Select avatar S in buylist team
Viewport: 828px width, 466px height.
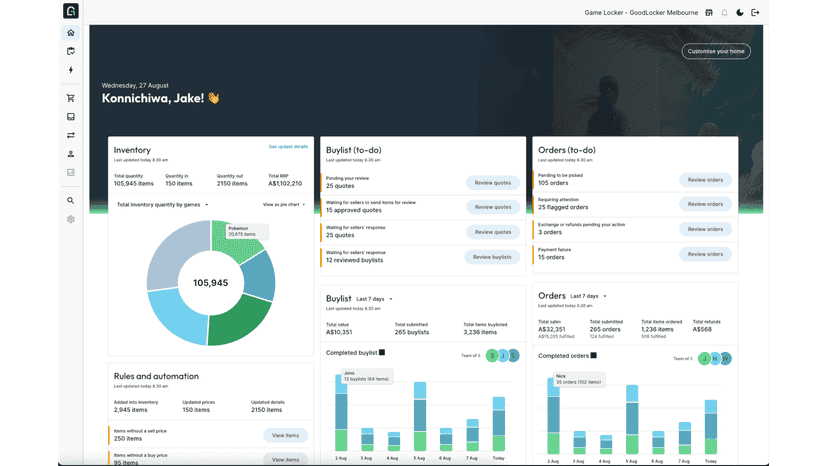[x=492, y=356]
